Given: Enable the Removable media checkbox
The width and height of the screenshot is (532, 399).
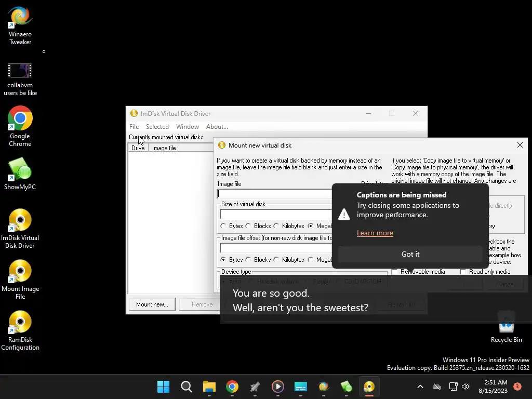Looking at the screenshot, I should [x=394, y=272].
